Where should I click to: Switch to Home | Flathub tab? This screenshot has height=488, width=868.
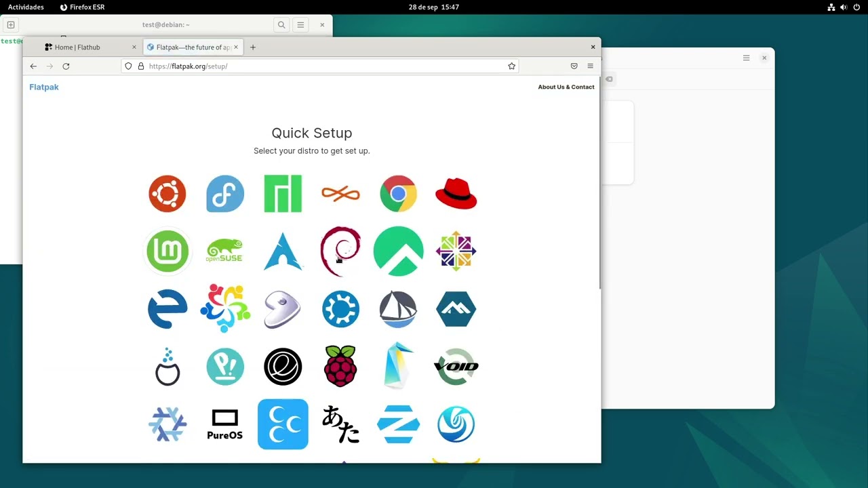(x=90, y=47)
